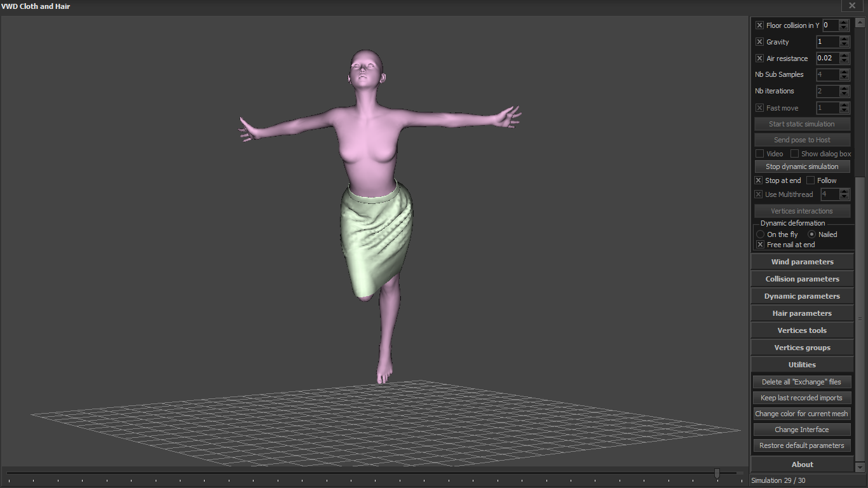Increase Multithread count with up arrow

click(844, 191)
